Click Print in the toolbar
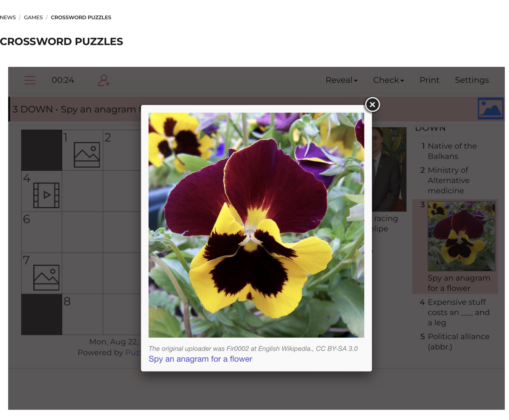 click(x=429, y=80)
